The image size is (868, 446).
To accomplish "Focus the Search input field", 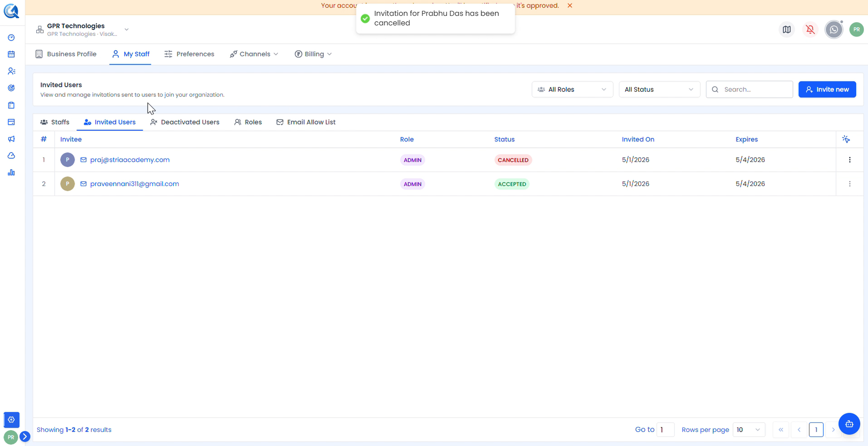I will point(749,89).
